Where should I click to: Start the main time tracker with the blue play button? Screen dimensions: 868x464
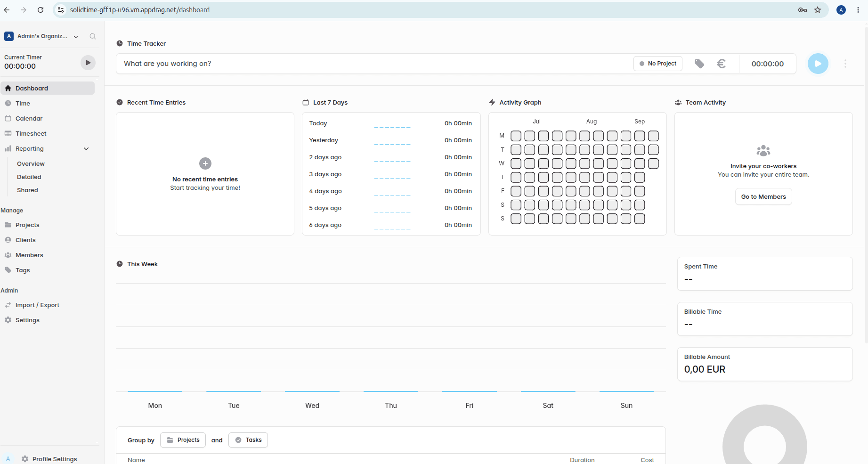[818, 64]
